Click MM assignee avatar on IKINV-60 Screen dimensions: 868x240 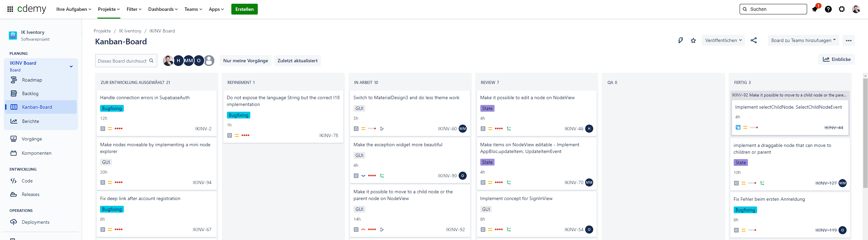[x=463, y=129]
